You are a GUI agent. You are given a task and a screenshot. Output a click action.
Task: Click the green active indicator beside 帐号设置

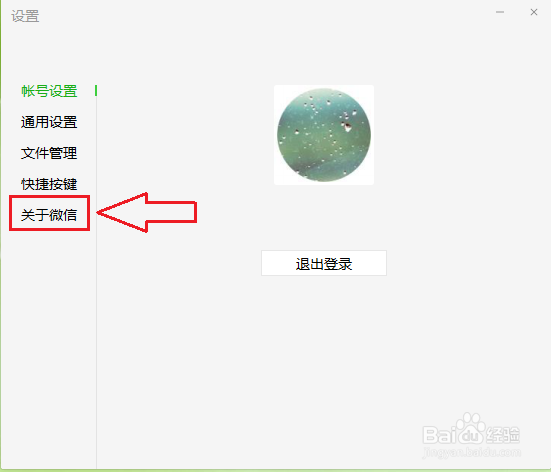pyautogui.click(x=96, y=91)
